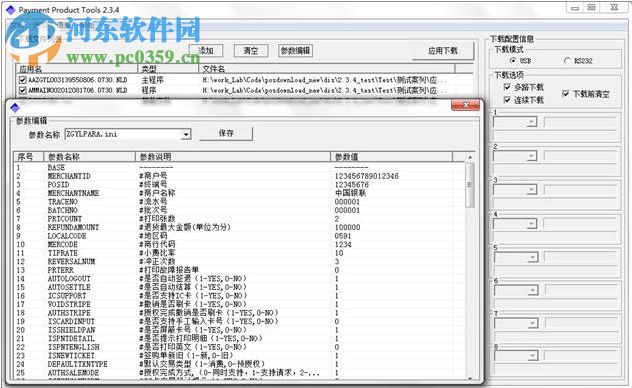Click the status field in download slot 1

click(x=581, y=122)
